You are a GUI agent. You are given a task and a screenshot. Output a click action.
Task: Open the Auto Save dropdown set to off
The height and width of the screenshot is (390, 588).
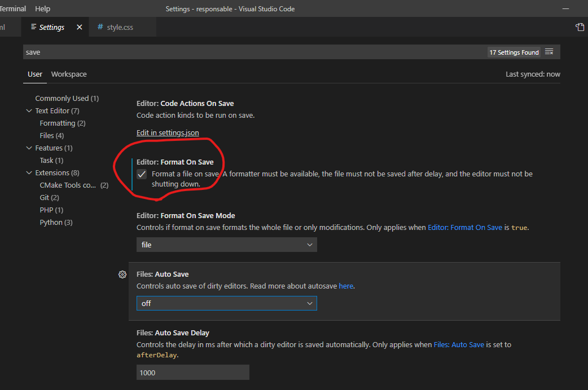pyautogui.click(x=226, y=303)
